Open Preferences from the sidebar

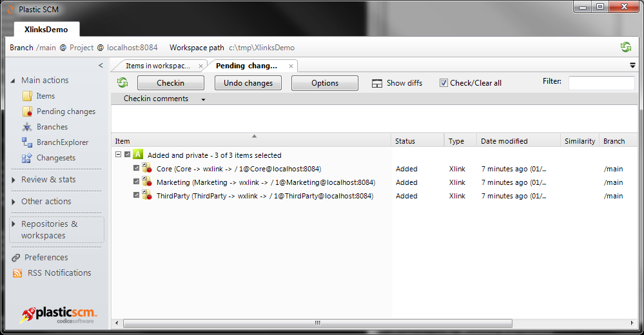tap(46, 258)
